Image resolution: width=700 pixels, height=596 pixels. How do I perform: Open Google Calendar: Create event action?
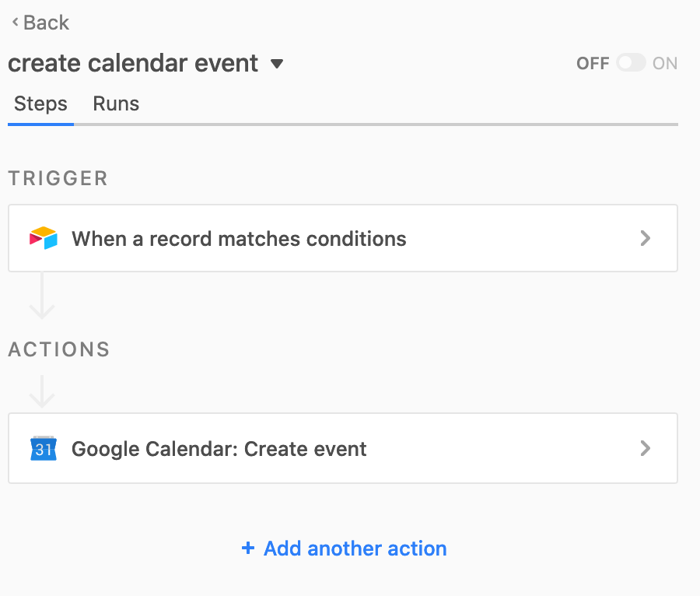coord(343,448)
